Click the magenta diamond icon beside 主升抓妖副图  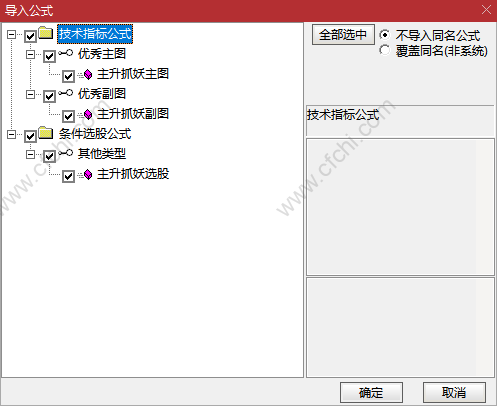(x=88, y=115)
